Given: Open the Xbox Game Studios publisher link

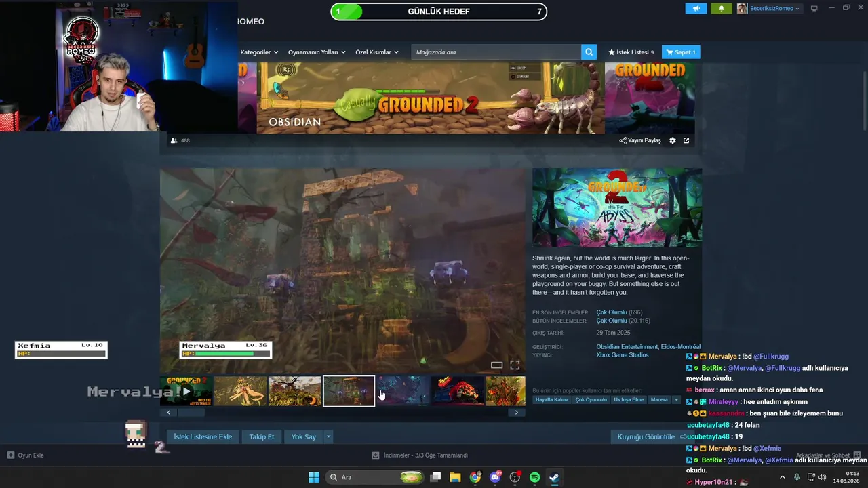Looking at the screenshot, I should tap(623, 355).
